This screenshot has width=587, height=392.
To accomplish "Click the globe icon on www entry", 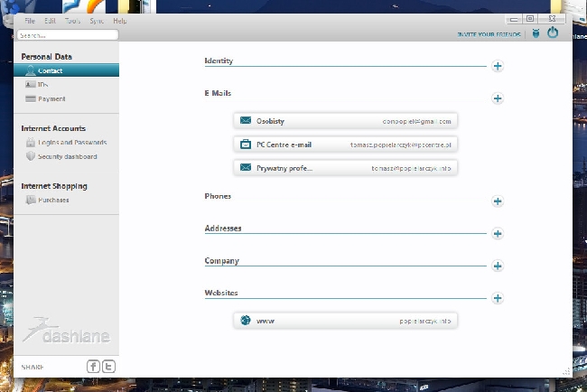I will [245, 320].
